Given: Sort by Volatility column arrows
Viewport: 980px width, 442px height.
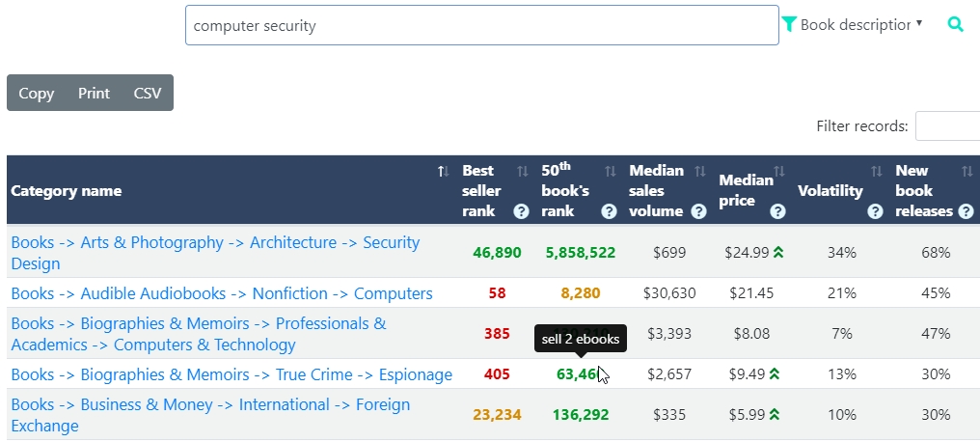Looking at the screenshot, I should (x=876, y=172).
